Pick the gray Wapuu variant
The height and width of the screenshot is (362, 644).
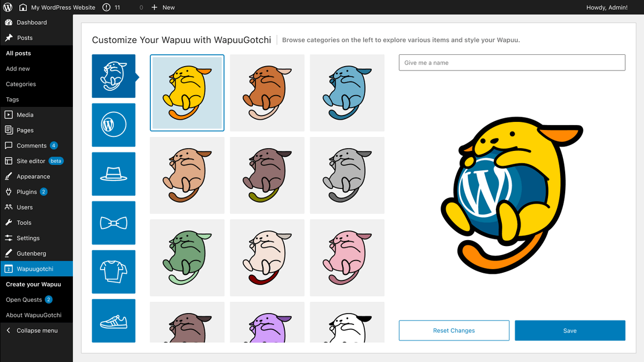347,175
